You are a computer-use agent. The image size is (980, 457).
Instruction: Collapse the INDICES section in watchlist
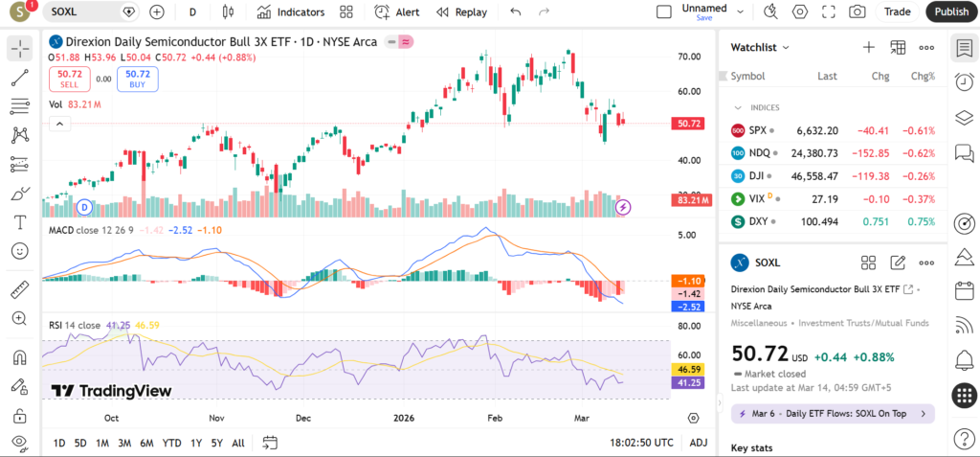coord(738,107)
